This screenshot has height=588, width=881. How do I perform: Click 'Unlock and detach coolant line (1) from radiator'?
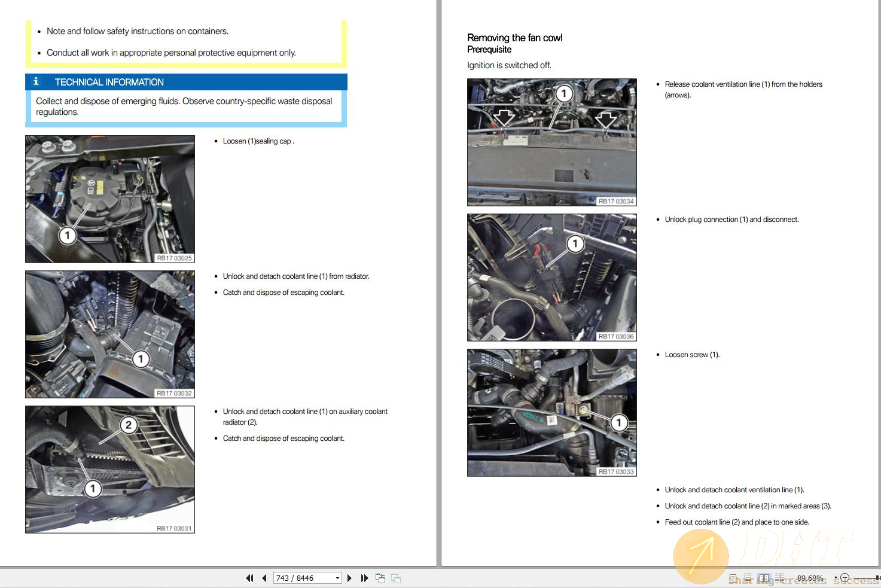296,276
